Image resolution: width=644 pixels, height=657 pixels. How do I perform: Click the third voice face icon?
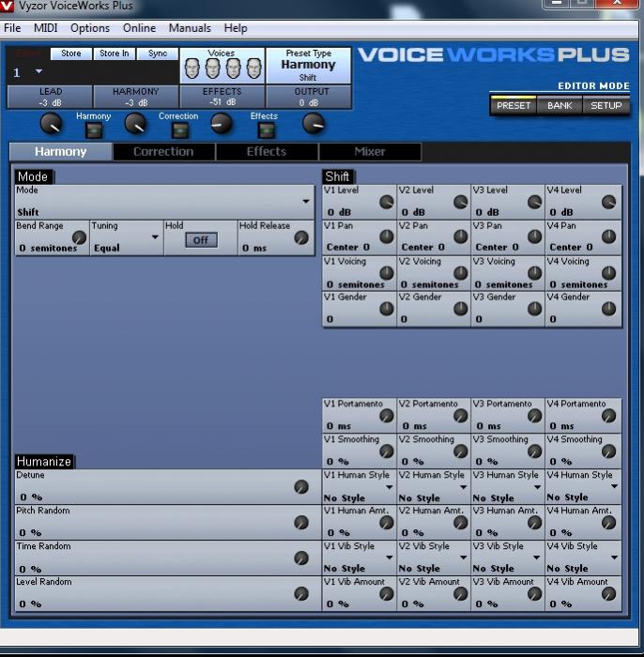[234, 69]
